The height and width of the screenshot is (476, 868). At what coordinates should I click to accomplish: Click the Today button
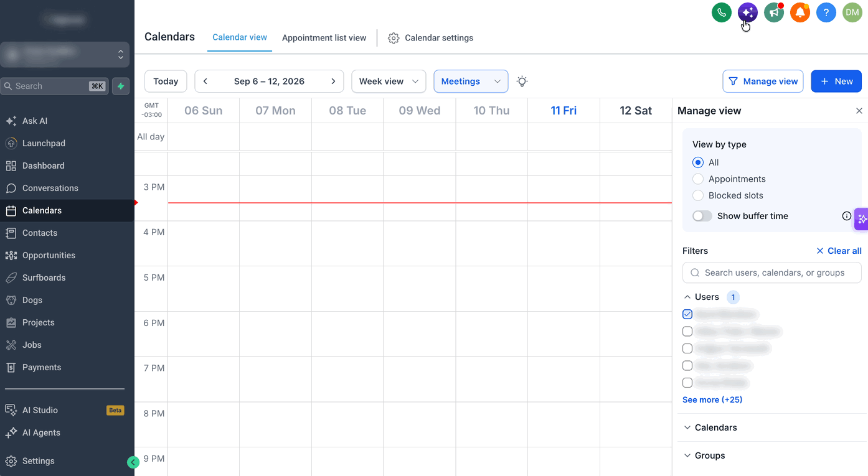pyautogui.click(x=166, y=82)
